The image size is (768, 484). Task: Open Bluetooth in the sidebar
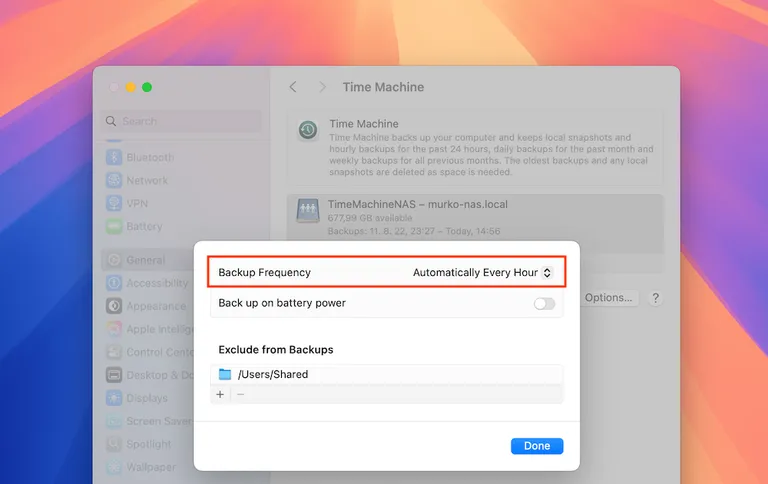tap(150, 157)
